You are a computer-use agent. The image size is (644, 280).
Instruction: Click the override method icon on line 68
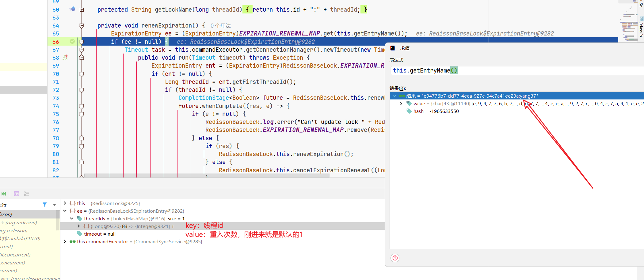(65, 57)
